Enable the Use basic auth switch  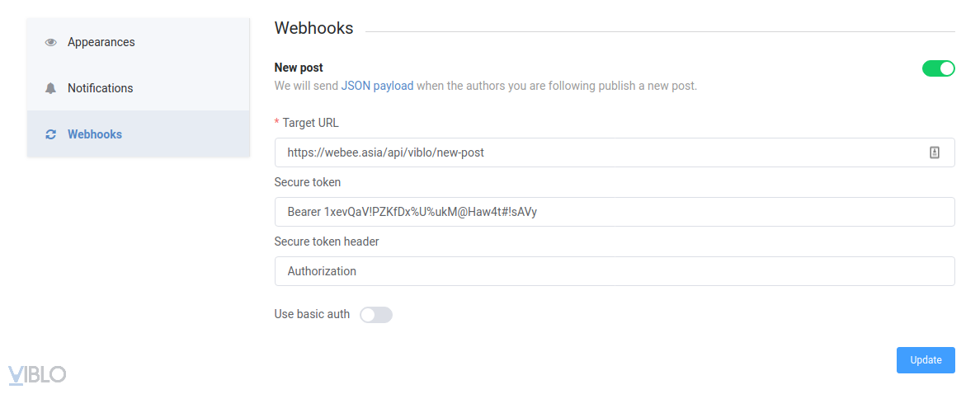coord(376,314)
